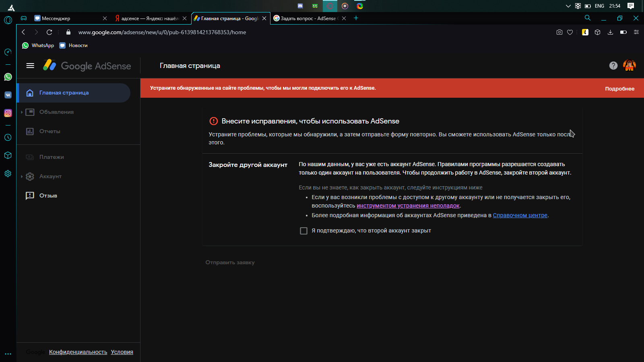Open VK in the Opera sidebar
The image size is (644, 362).
pyautogui.click(x=8, y=95)
